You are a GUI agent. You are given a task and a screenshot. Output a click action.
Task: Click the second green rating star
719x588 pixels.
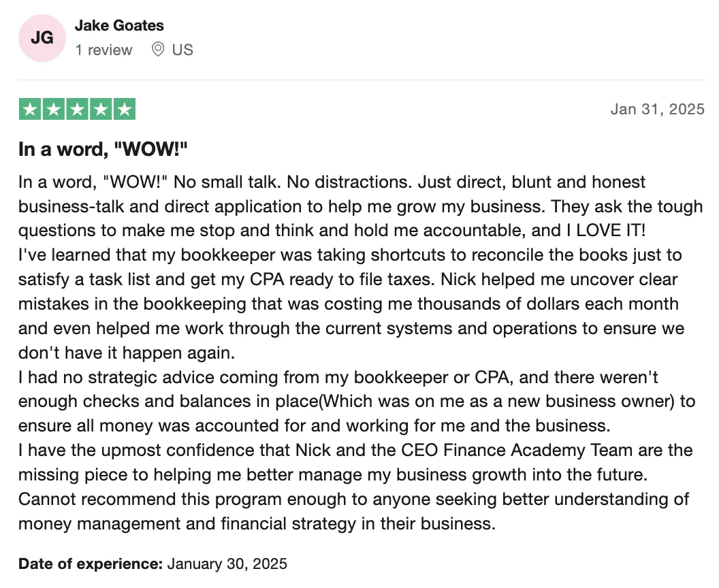pyautogui.click(x=54, y=109)
